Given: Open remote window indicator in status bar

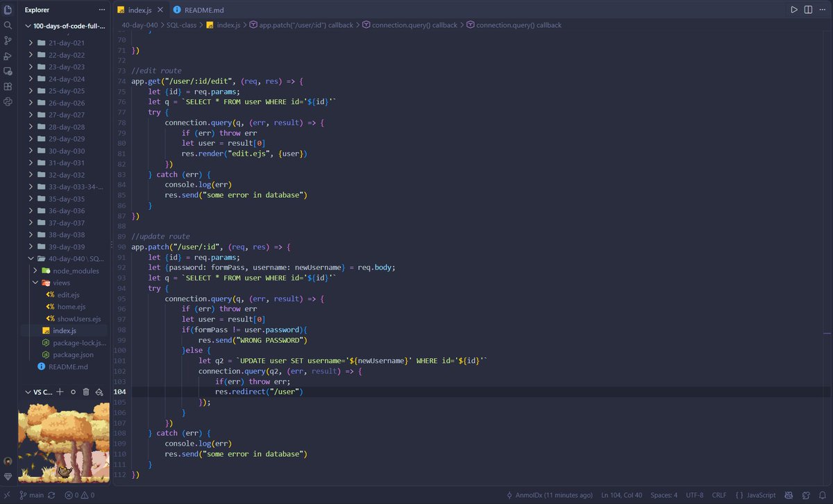Looking at the screenshot, I should pos(6,496).
